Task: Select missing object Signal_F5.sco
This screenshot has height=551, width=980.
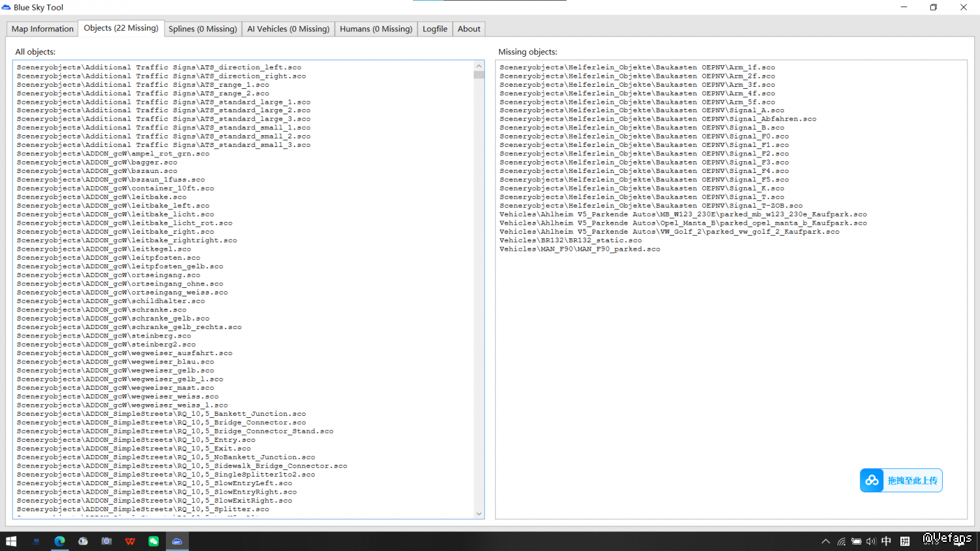Action: [x=644, y=180]
